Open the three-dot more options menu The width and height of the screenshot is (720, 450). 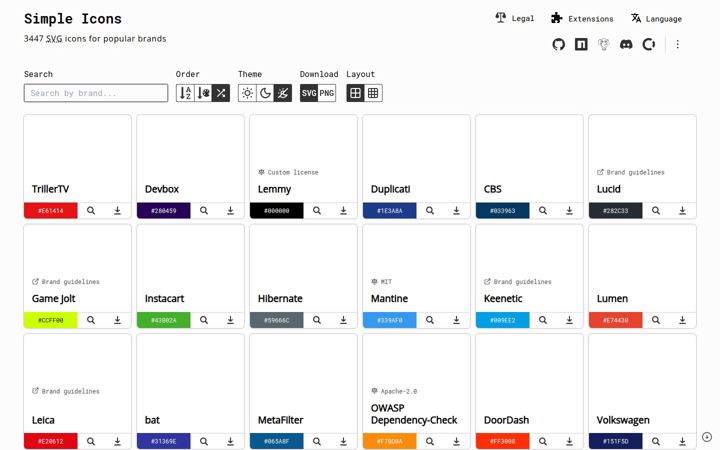677,45
